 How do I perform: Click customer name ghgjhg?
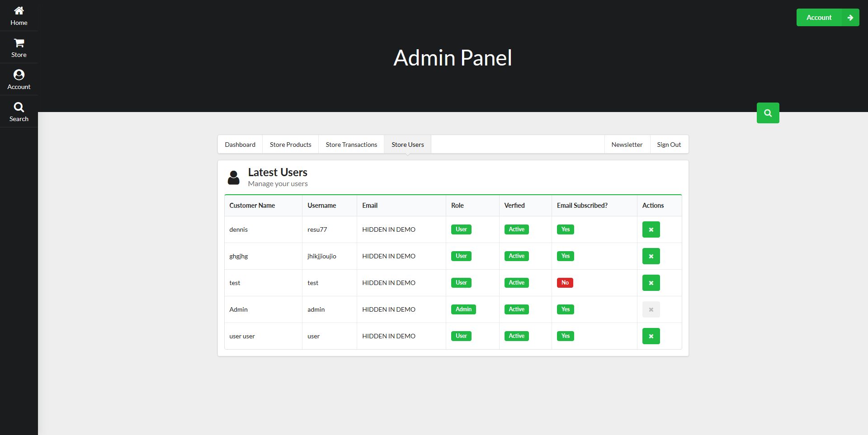click(239, 256)
